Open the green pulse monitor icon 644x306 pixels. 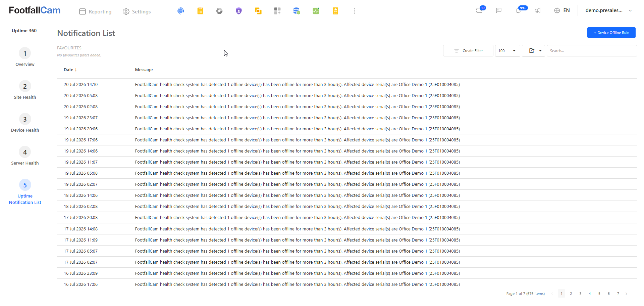(316, 11)
